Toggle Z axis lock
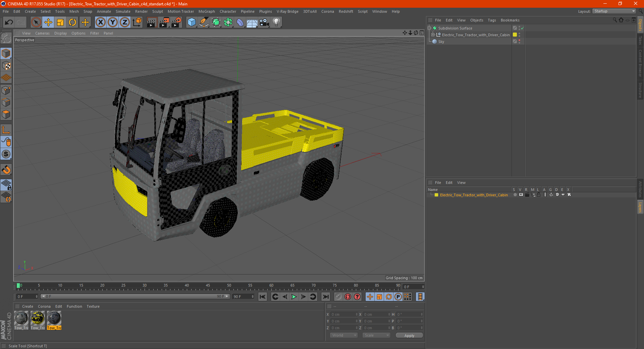This screenshot has height=349, width=644. coord(125,22)
